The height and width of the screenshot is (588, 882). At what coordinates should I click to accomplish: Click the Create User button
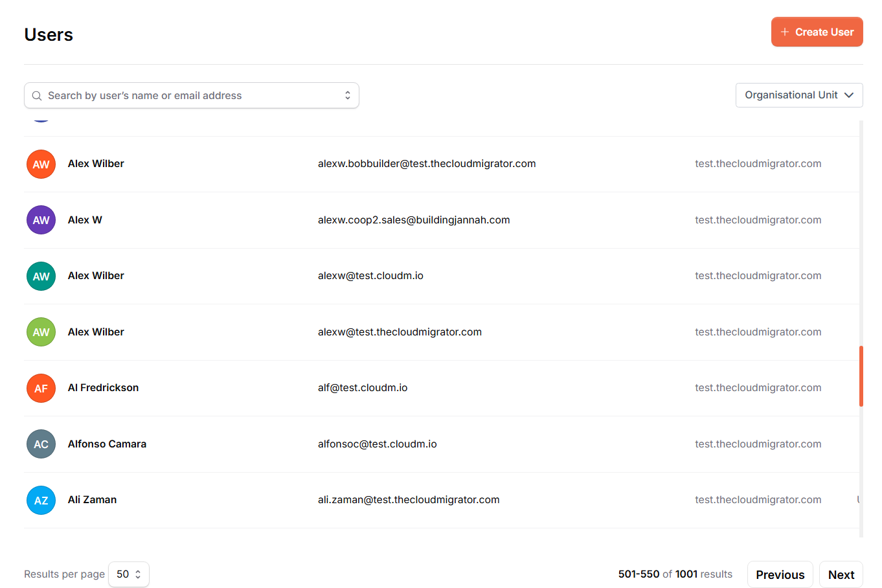point(817,32)
